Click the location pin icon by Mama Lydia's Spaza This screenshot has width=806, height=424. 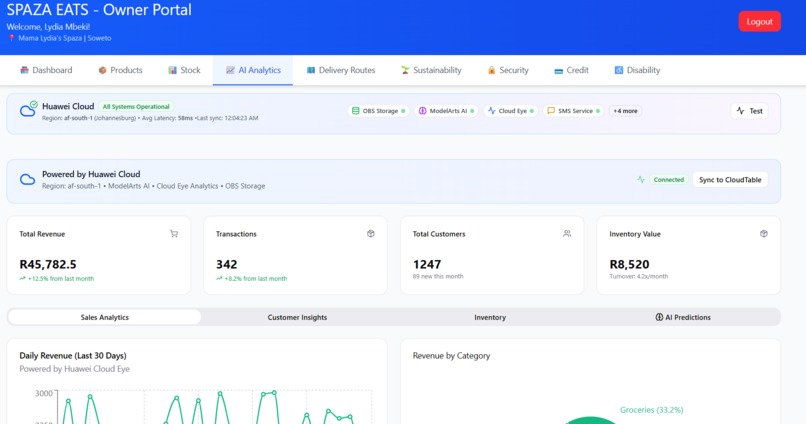click(11, 38)
